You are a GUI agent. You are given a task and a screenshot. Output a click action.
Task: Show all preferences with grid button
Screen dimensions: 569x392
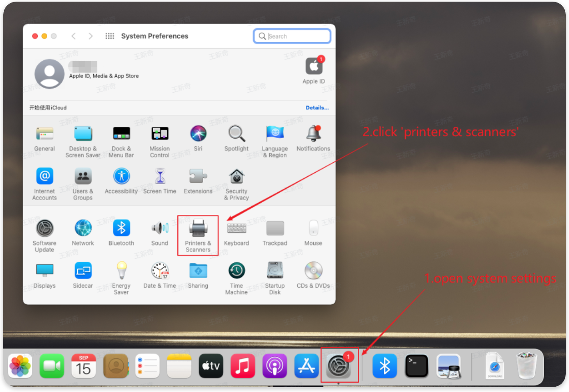pos(110,36)
